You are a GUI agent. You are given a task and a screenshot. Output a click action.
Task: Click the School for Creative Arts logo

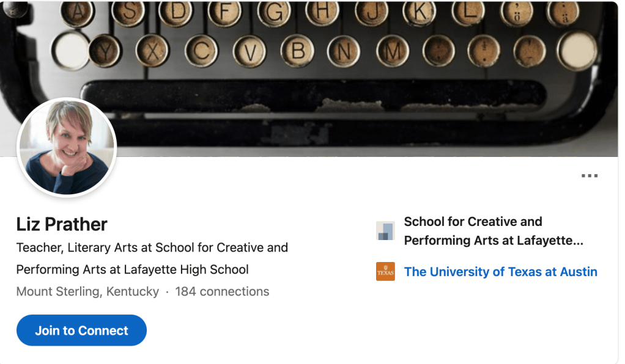point(385,231)
